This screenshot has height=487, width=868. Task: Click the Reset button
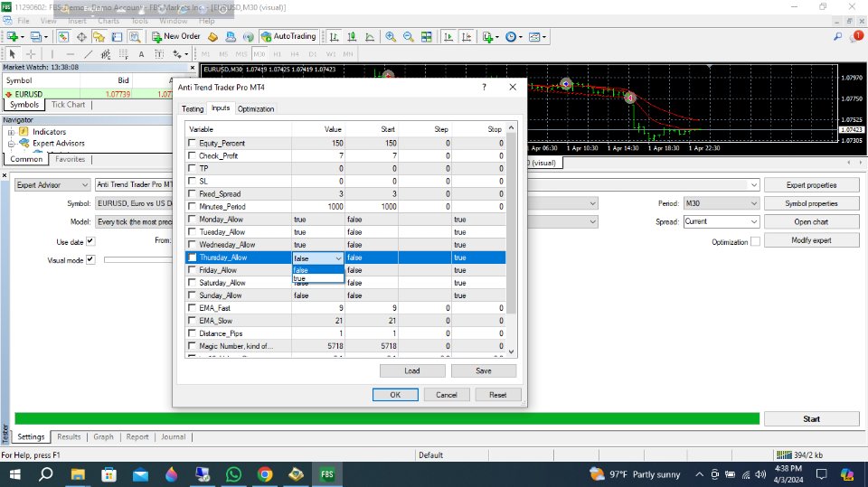497,395
